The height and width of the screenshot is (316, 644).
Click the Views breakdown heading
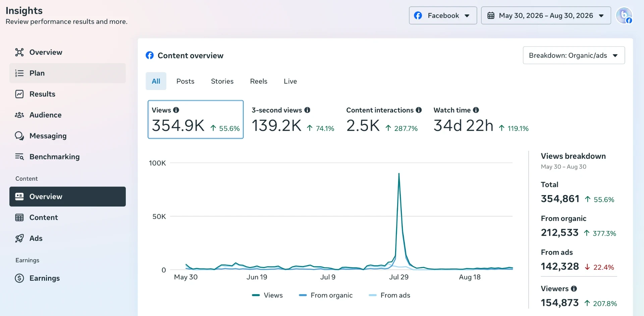tap(573, 156)
